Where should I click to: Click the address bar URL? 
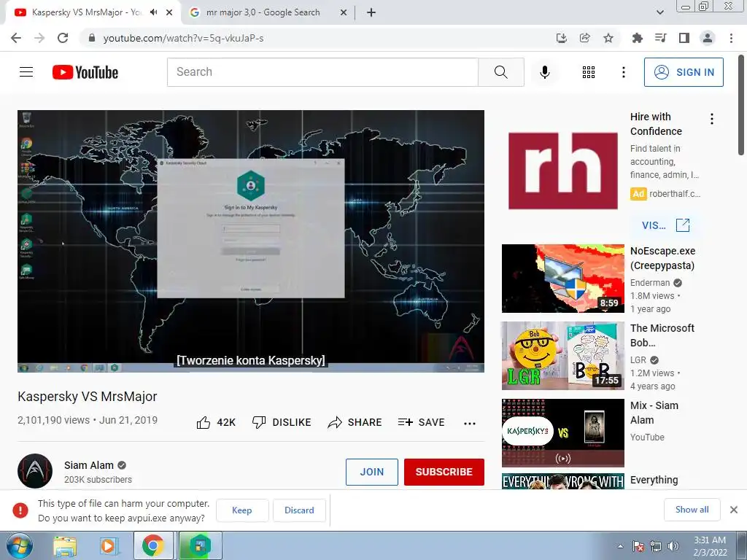point(183,38)
